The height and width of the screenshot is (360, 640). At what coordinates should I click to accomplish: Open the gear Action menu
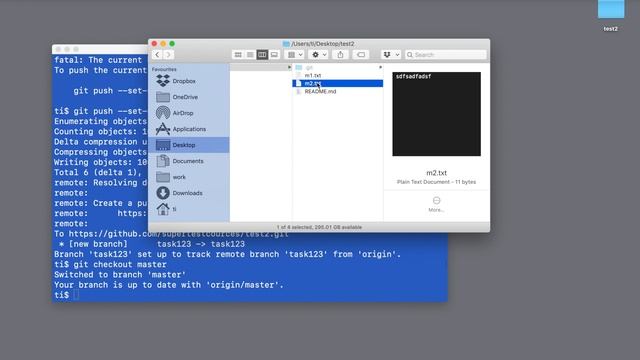click(319, 55)
